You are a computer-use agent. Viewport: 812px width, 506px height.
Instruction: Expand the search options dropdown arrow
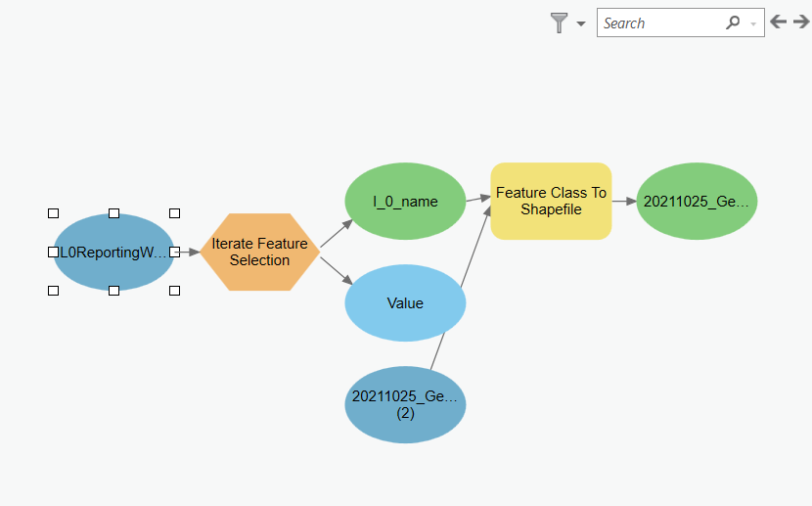(x=753, y=23)
